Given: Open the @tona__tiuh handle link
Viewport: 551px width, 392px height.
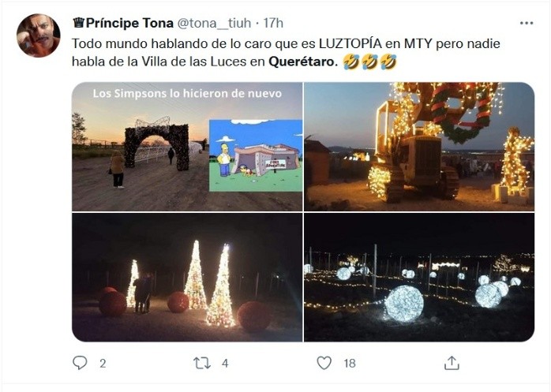Looking at the screenshot, I should 214,23.
